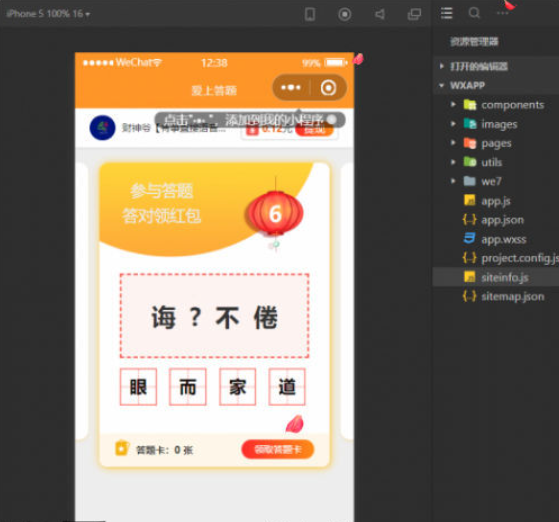Open the three-dot more options in sidebar

[x=503, y=13]
